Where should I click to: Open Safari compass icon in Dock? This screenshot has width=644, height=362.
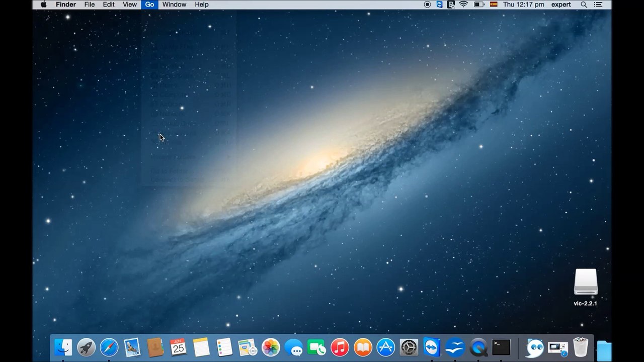pos(109,347)
